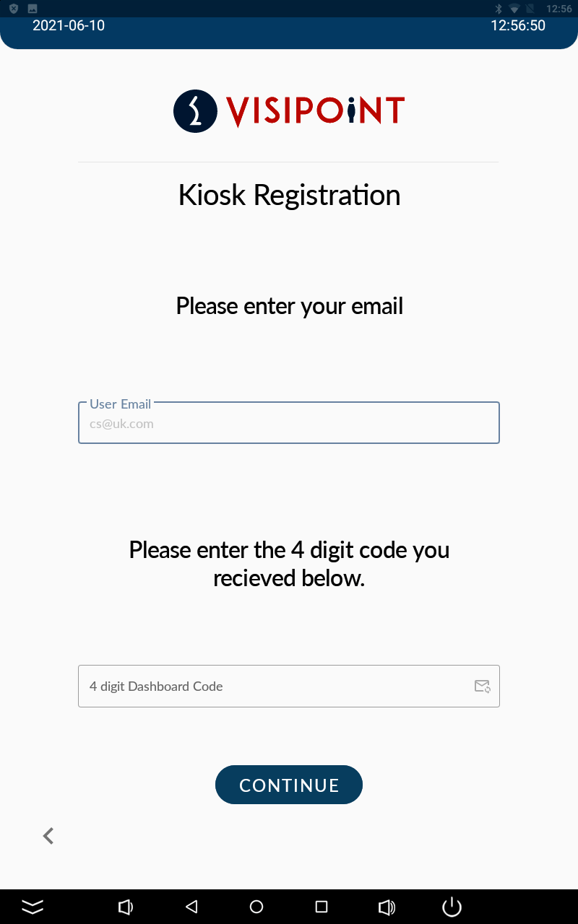Click the Kiosk Registration heading
This screenshot has height=924, width=578.
click(289, 196)
